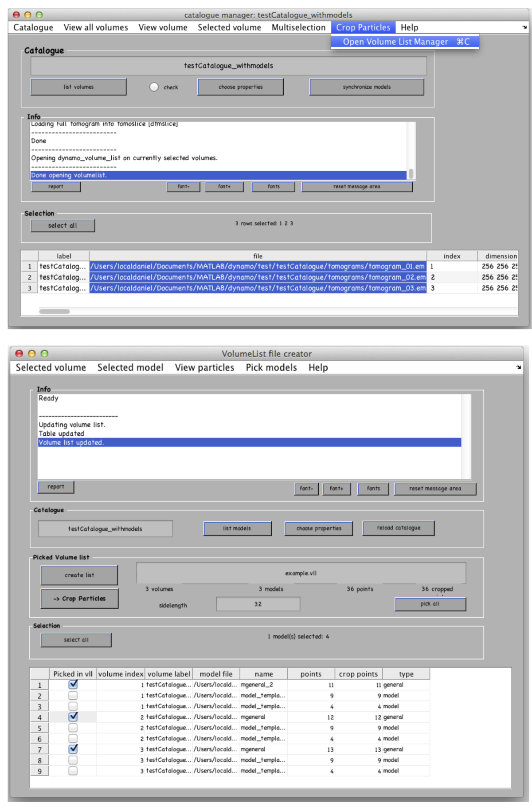
Task: Uncheck Picked in vll for row 1
Action: (x=73, y=684)
